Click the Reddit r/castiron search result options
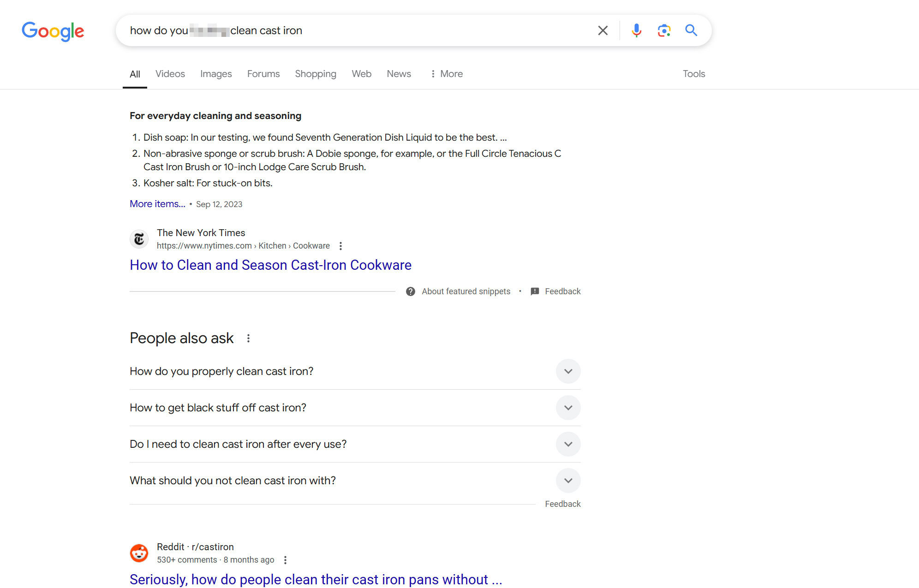The image size is (919, 588). [286, 560]
